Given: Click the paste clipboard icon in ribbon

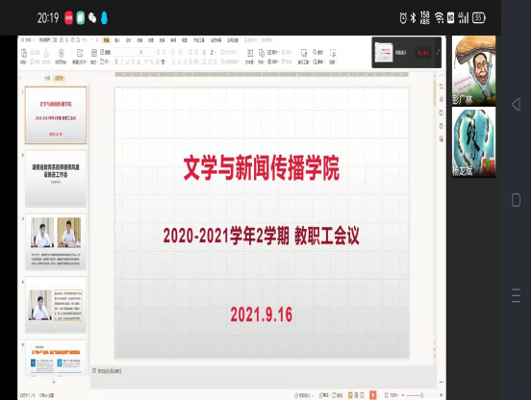Looking at the screenshot, I should (x=24, y=53).
